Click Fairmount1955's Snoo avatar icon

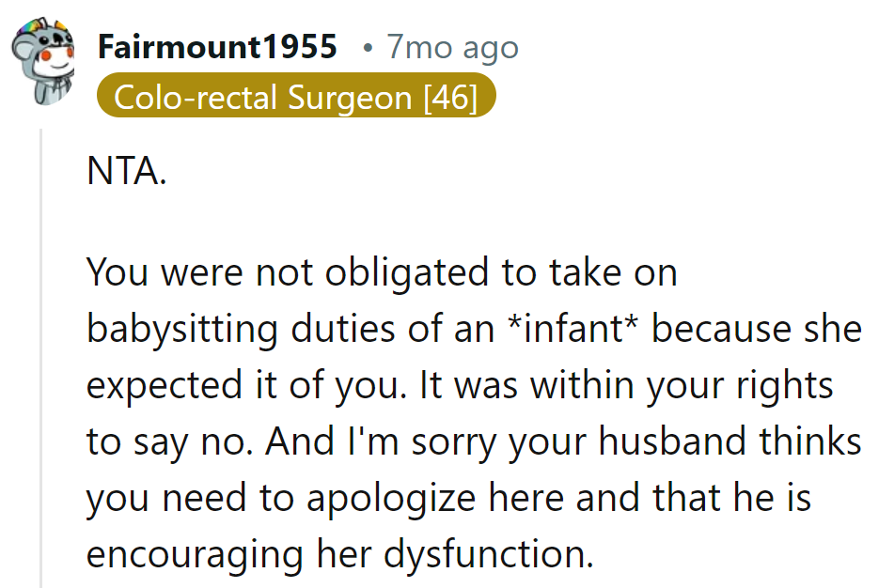pyautogui.click(x=43, y=64)
